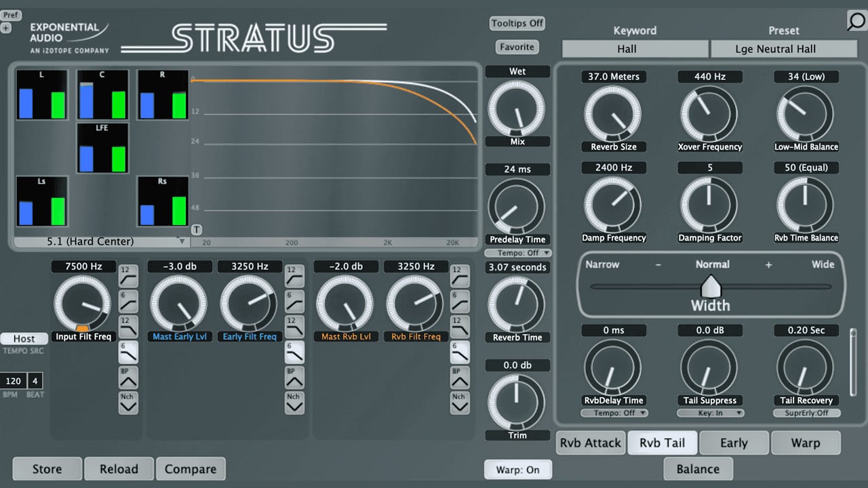Image resolution: width=868 pixels, height=488 pixels.
Task: Click Compare button
Action: 191,469
